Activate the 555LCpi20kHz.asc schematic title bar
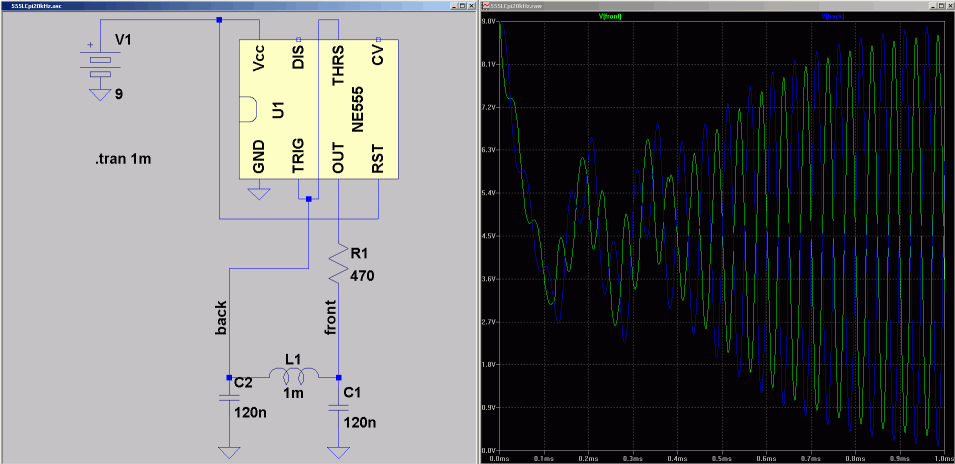 click(x=200, y=5)
